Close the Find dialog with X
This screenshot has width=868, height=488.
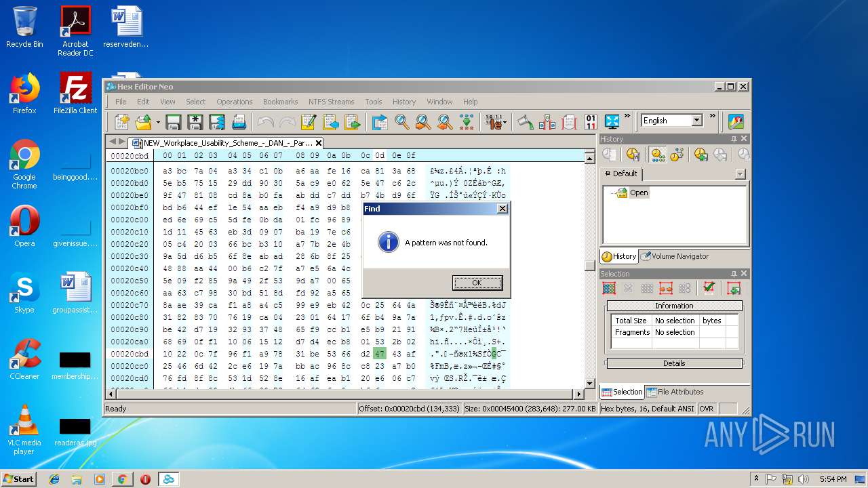pyautogui.click(x=502, y=209)
